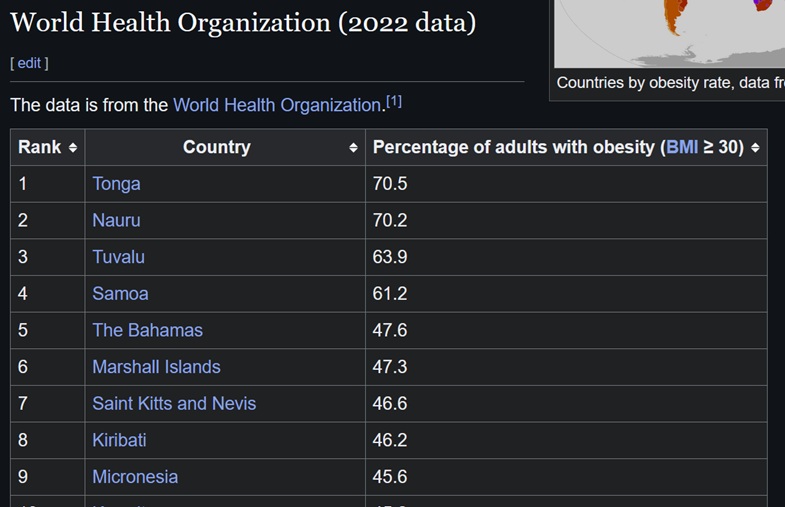This screenshot has width=785, height=507.
Task: Select the value 63.9 for Tuvalu
Action: 390,257
